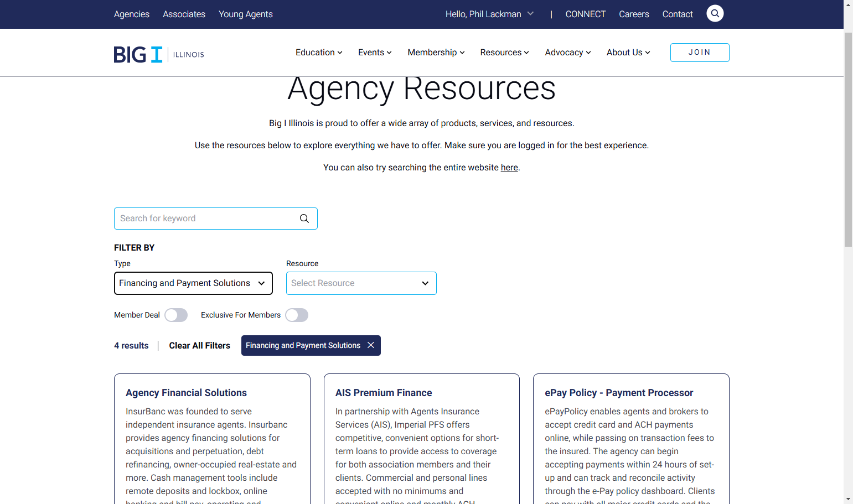The height and width of the screenshot is (504, 853).
Task: Expand the About Us menu
Action: pos(628,53)
